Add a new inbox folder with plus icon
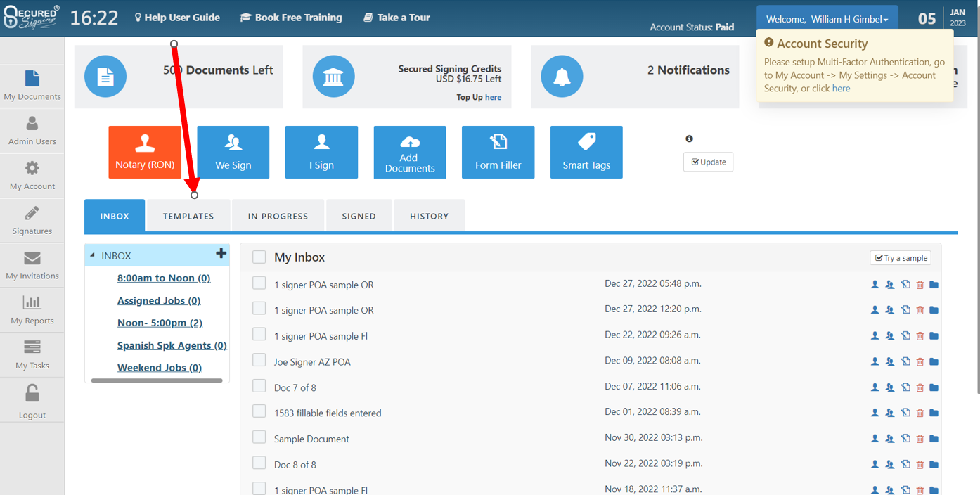Screen dimensions: 980x495 (x=221, y=254)
